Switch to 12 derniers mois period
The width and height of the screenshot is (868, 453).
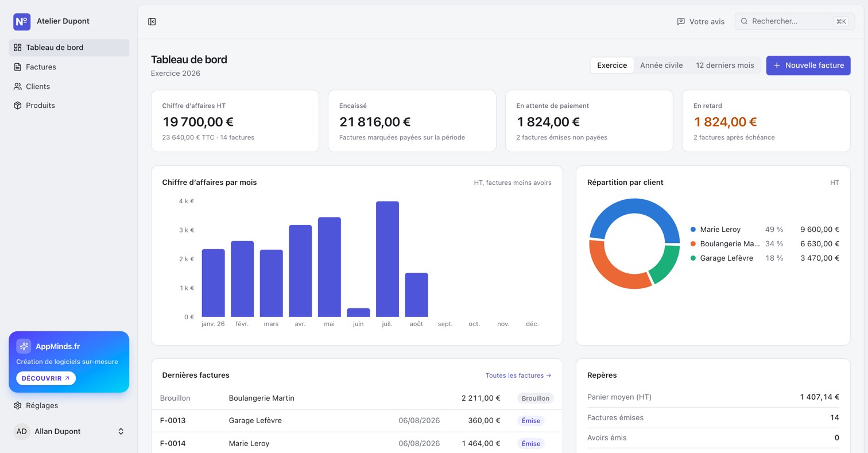(x=725, y=65)
